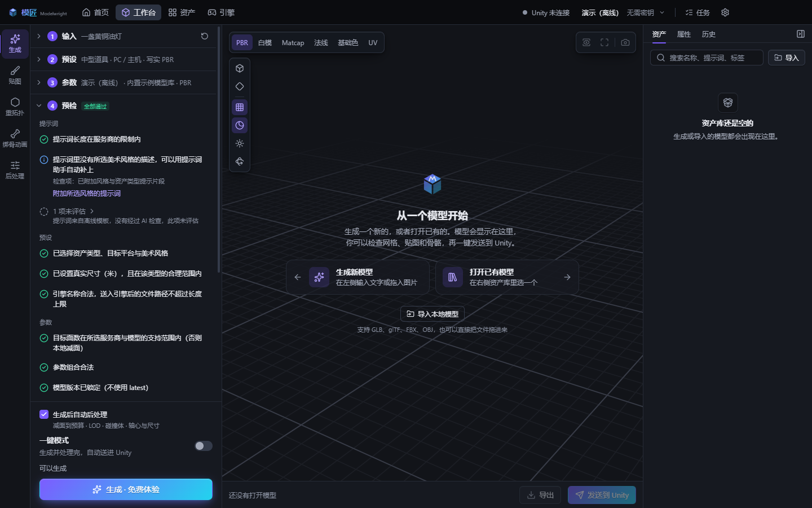This screenshot has width=812, height=508.
Task: Click the cube icon in viewport toolbar
Action: click(x=240, y=68)
